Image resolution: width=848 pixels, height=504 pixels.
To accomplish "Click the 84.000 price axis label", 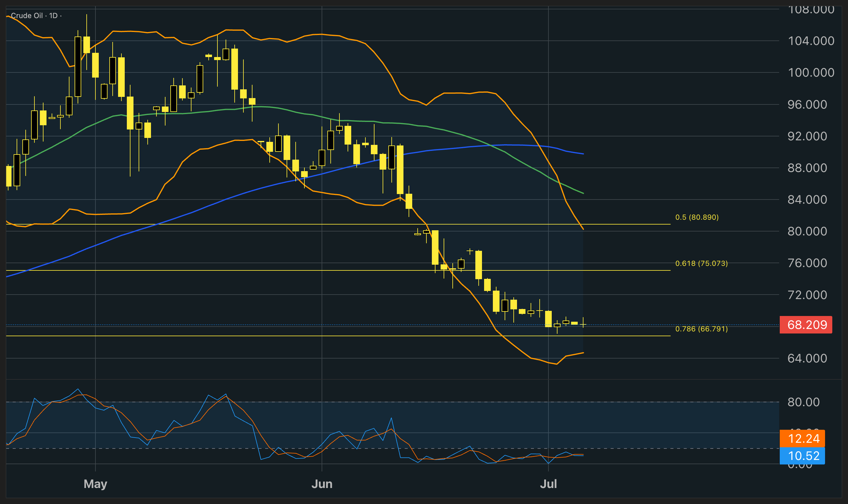I will (x=807, y=199).
